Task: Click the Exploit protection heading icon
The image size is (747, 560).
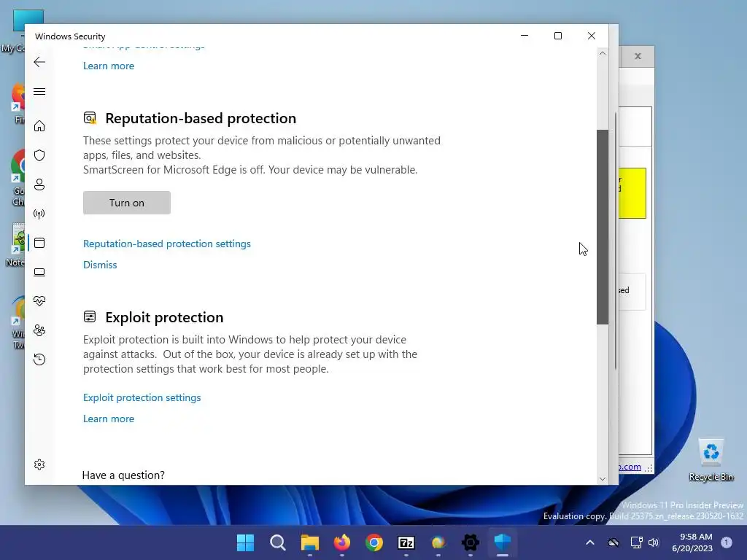Action: (90, 316)
